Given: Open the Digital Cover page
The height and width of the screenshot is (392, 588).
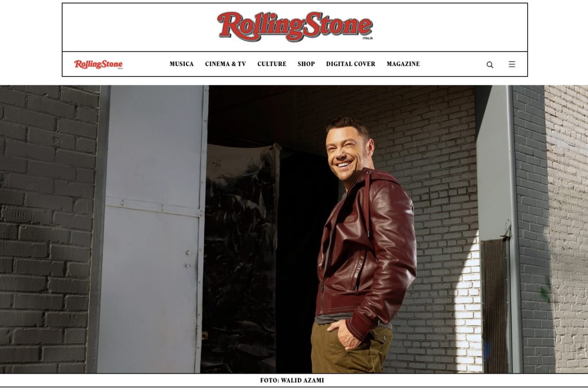Looking at the screenshot, I should click(x=351, y=64).
